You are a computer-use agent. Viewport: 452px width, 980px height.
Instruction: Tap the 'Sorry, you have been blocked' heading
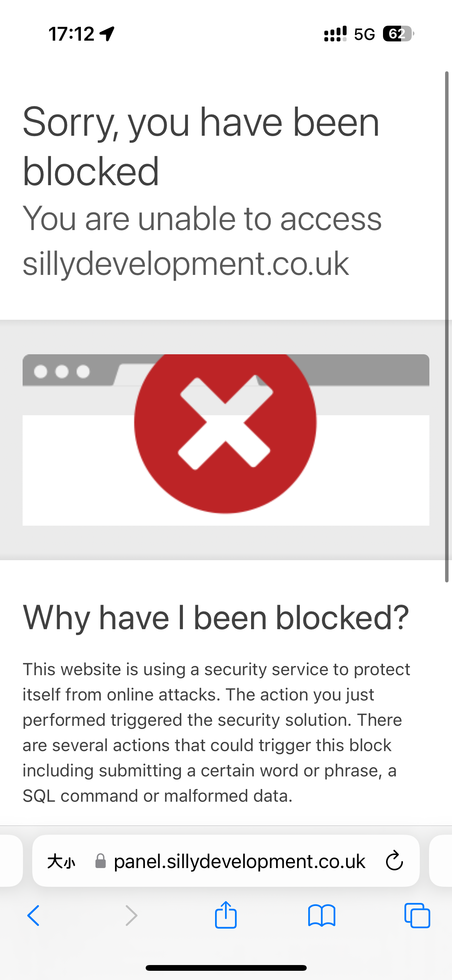pos(201,146)
